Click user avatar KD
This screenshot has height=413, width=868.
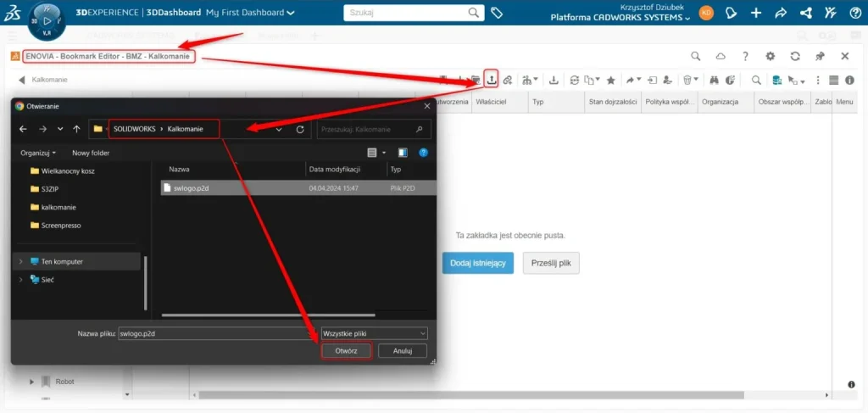click(706, 13)
